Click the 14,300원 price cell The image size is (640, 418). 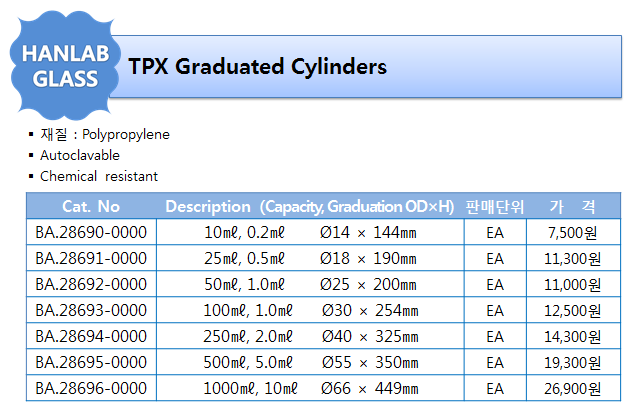573,337
